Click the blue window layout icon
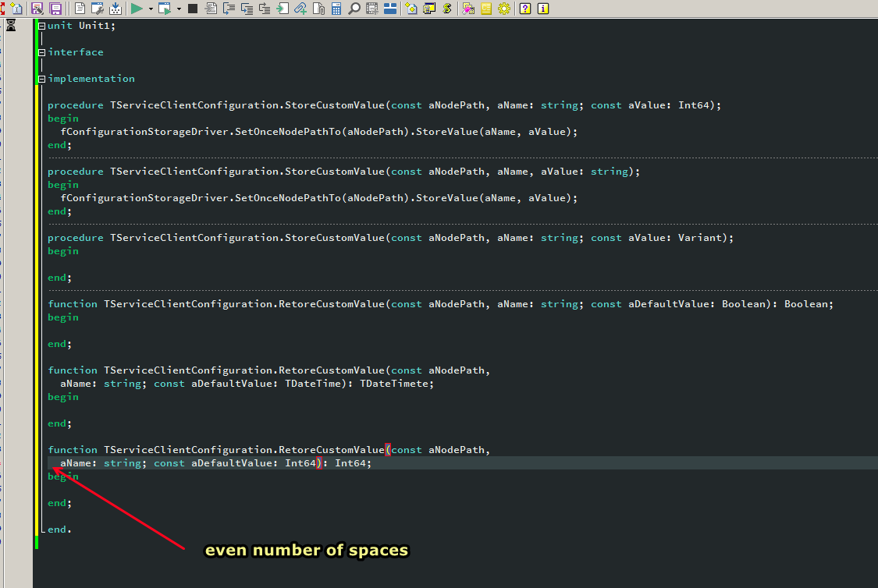Screen dimensions: 878x588 pyautogui.click(x=389, y=9)
